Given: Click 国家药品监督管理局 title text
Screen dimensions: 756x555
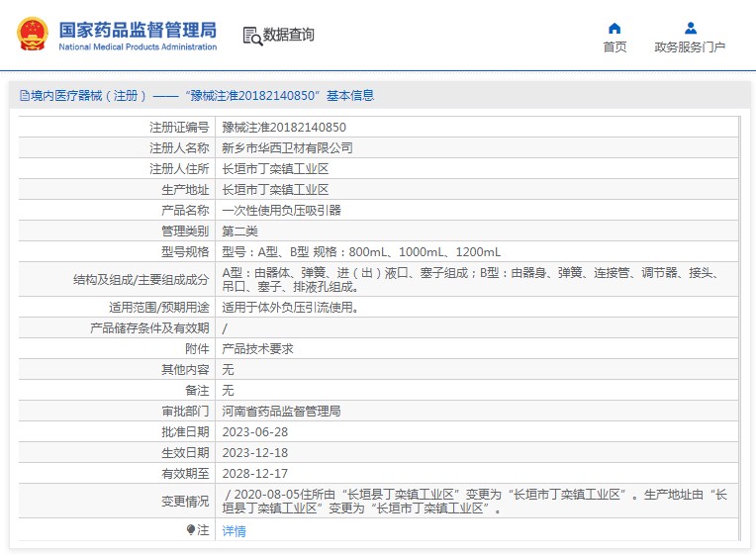Looking at the screenshot, I should 138,30.
